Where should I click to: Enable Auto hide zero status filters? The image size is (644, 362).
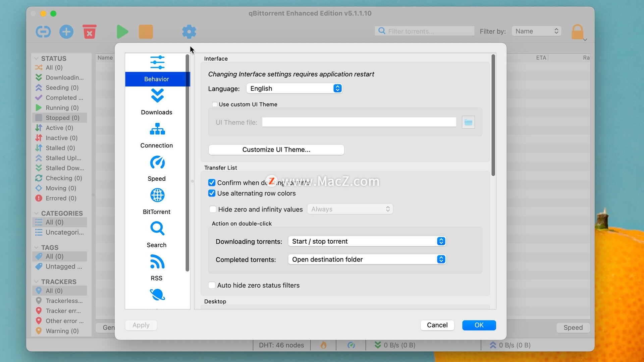tap(212, 285)
